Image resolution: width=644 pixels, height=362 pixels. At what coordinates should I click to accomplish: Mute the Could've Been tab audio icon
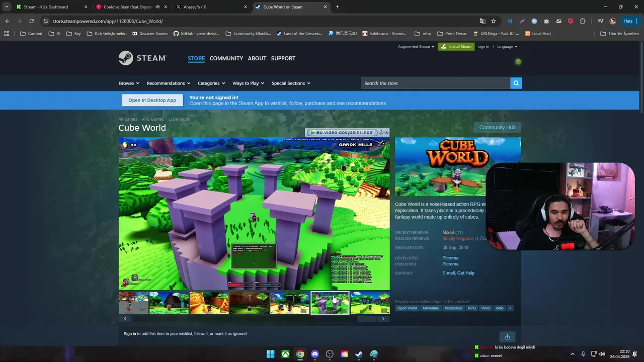tap(157, 7)
